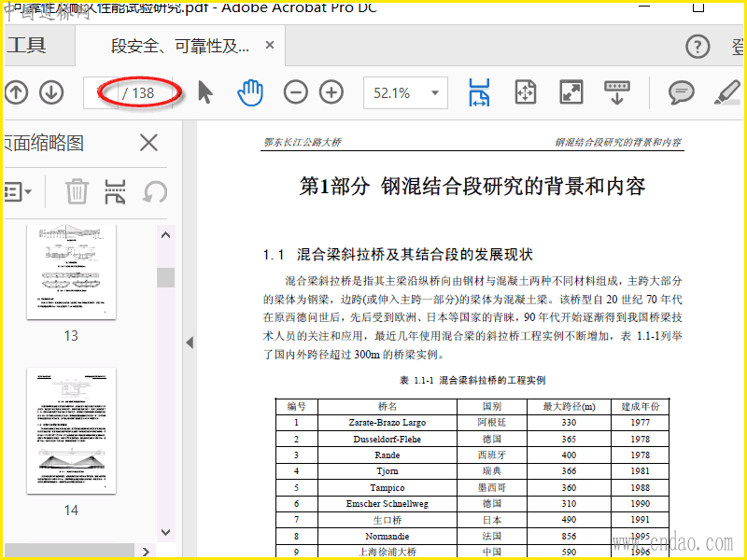Switch to the 工具 tab
The image size is (747, 560).
pyautogui.click(x=26, y=46)
